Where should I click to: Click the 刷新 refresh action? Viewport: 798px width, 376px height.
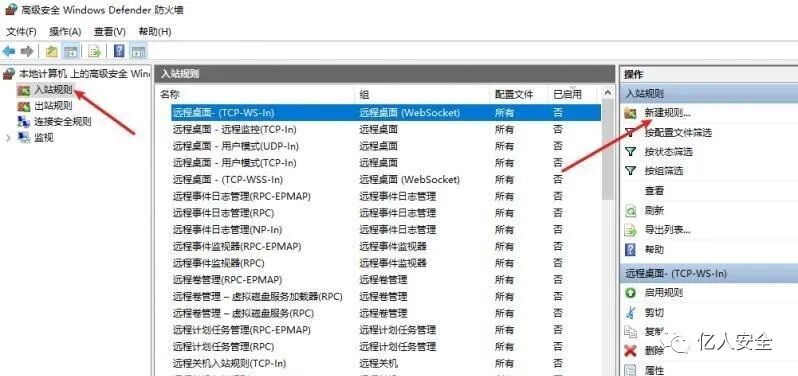[x=654, y=211]
